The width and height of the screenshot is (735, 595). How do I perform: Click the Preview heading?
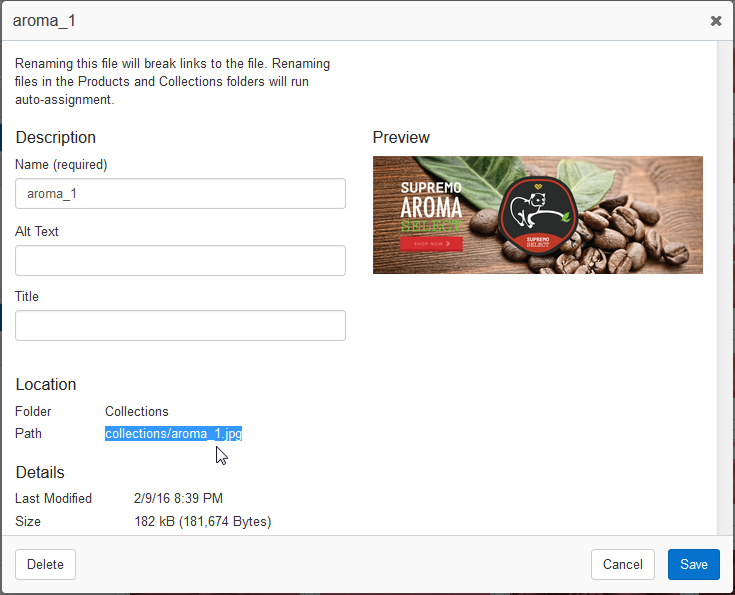[x=401, y=137]
